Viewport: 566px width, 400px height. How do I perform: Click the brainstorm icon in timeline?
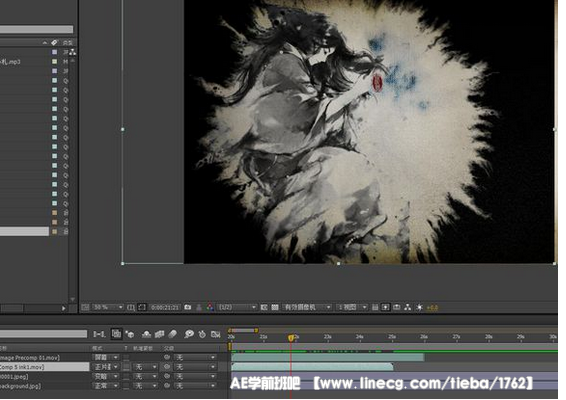pos(189,334)
